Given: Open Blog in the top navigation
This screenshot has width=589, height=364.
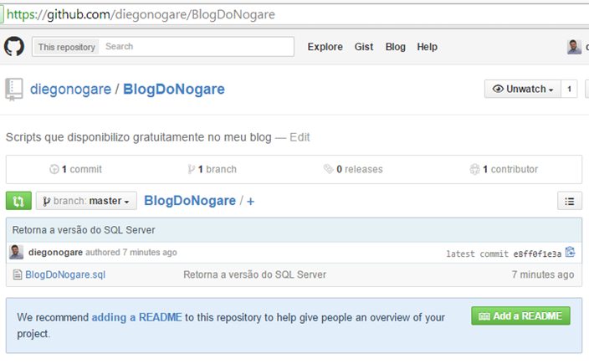Looking at the screenshot, I should (395, 47).
